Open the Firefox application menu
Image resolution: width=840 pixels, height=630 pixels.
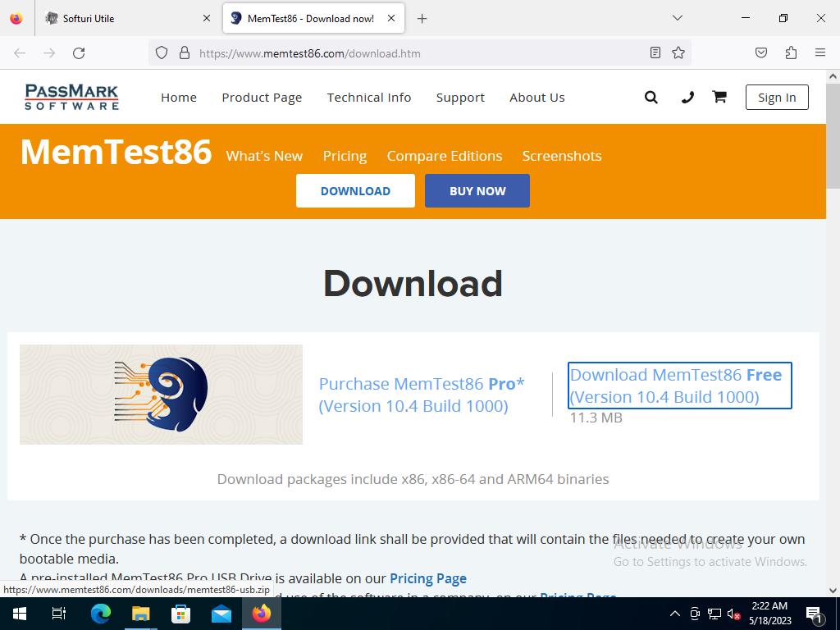point(819,52)
